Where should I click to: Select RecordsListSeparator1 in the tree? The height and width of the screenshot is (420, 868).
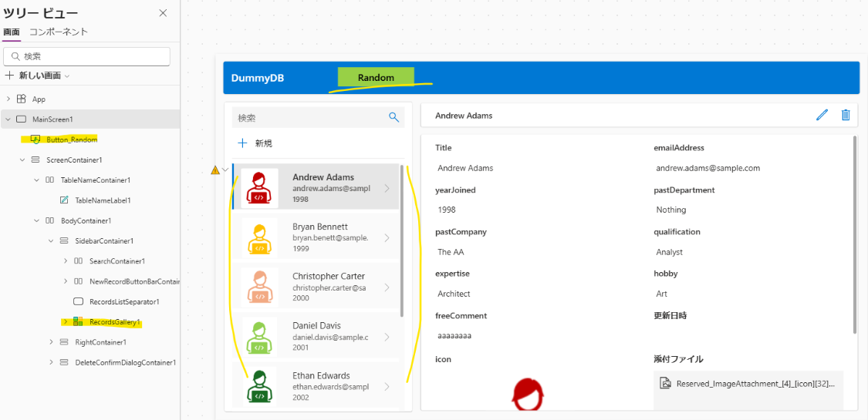coord(124,302)
